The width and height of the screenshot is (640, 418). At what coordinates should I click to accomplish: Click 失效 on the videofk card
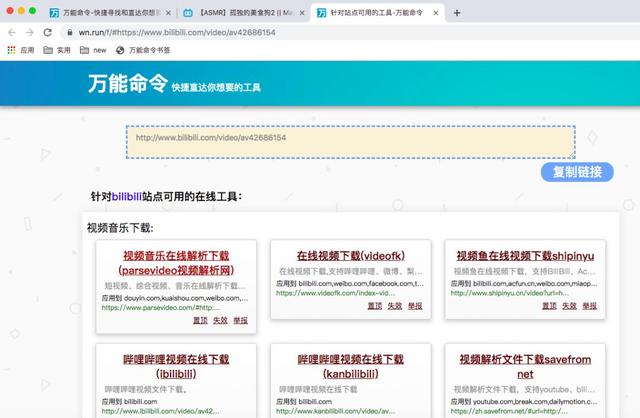click(395, 306)
